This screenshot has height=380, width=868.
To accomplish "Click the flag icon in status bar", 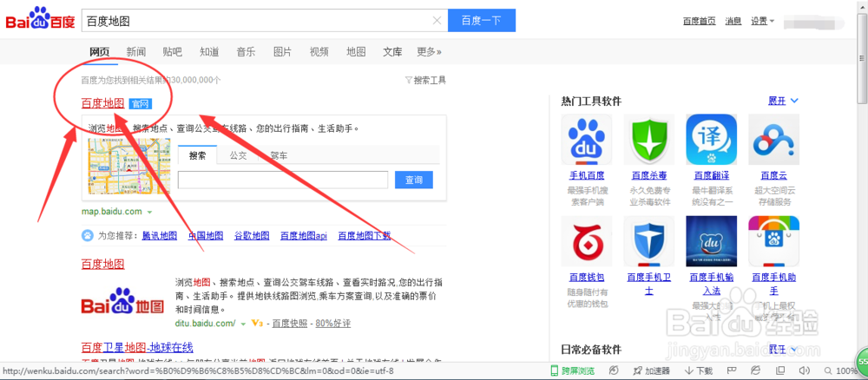I will tap(731, 370).
